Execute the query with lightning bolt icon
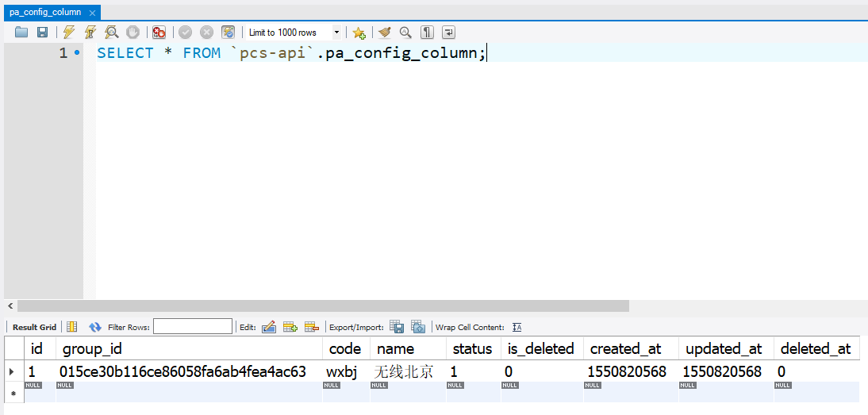868x415 pixels. coord(69,33)
